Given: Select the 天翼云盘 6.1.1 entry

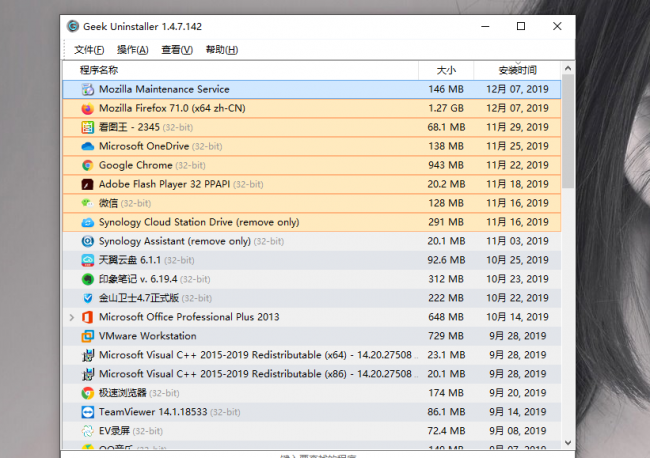Looking at the screenshot, I should pos(130,260).
